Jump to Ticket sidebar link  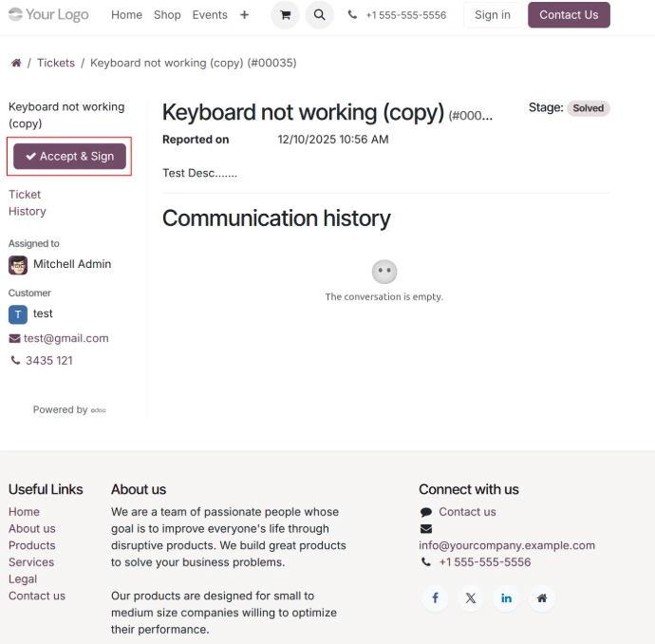point(25,195)
